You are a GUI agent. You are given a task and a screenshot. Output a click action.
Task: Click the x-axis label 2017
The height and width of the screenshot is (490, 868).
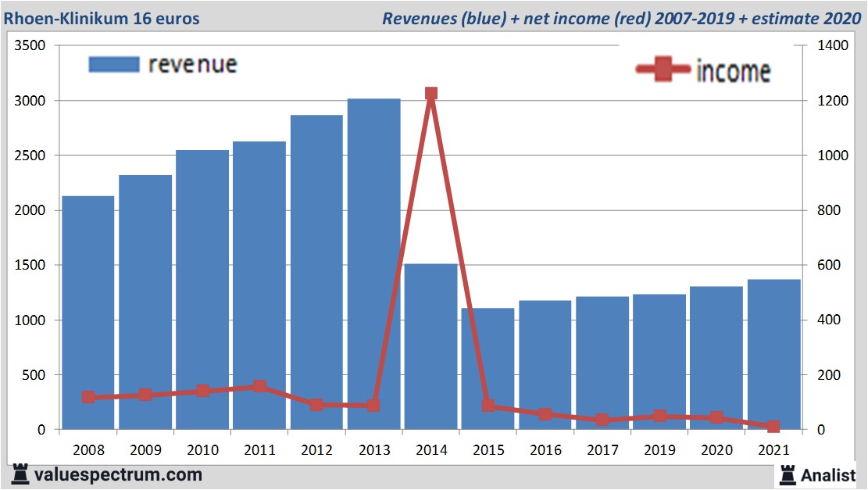coord(602,450)
